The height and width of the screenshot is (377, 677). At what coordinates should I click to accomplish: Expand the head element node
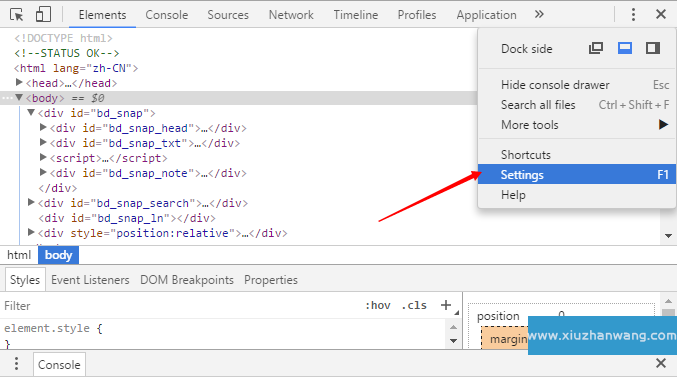click(x=19, y=82)
